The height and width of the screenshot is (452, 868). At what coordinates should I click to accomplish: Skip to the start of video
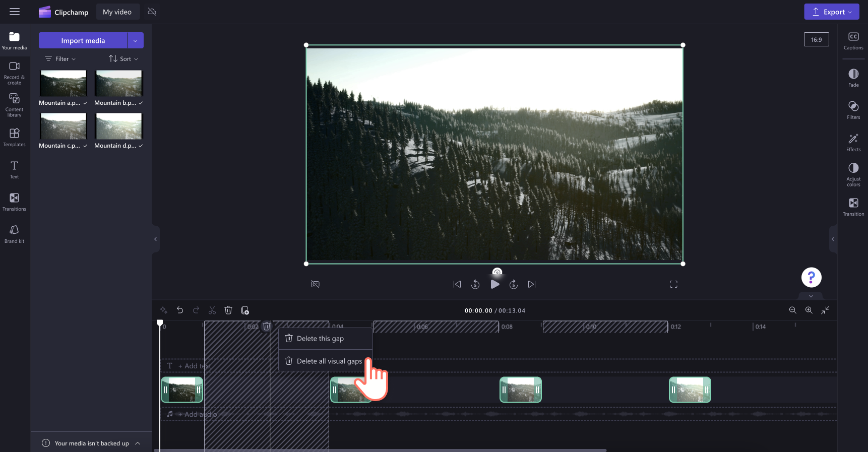point(457,284)
